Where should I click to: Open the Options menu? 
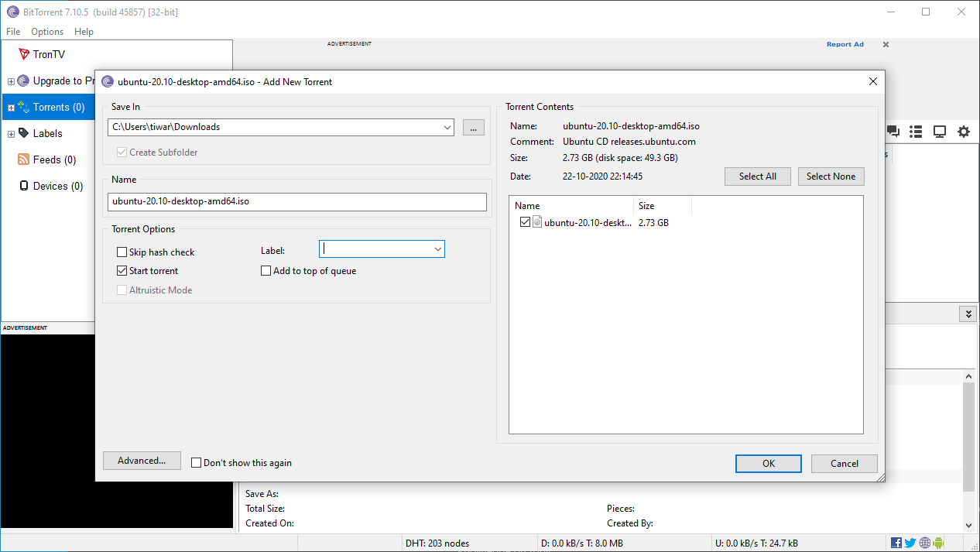click(47, 32)
